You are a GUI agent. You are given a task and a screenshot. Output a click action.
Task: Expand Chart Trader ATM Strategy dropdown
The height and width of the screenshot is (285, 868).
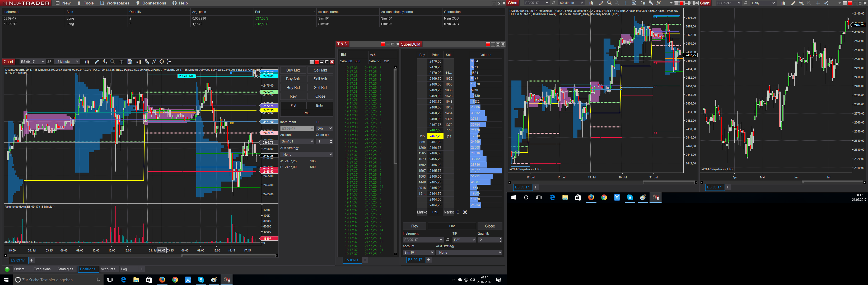click(x=307, y=154)
